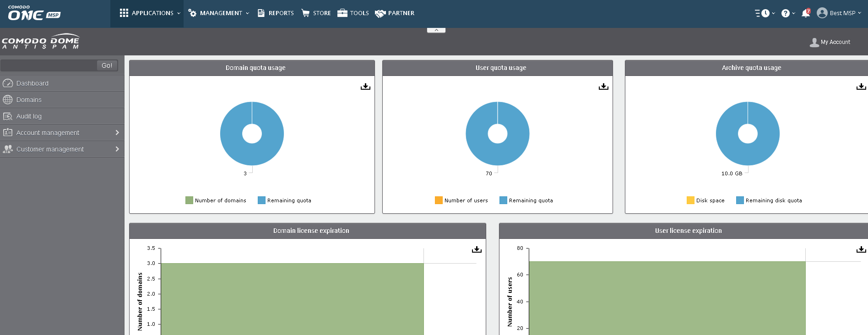Download the Archive quota usage chart
This screenshot has height=335, width=868.
click(x=861, y=86)
